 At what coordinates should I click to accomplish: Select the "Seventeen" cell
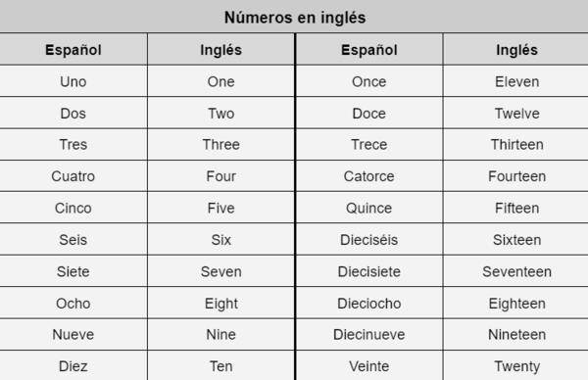coord(516,271)
